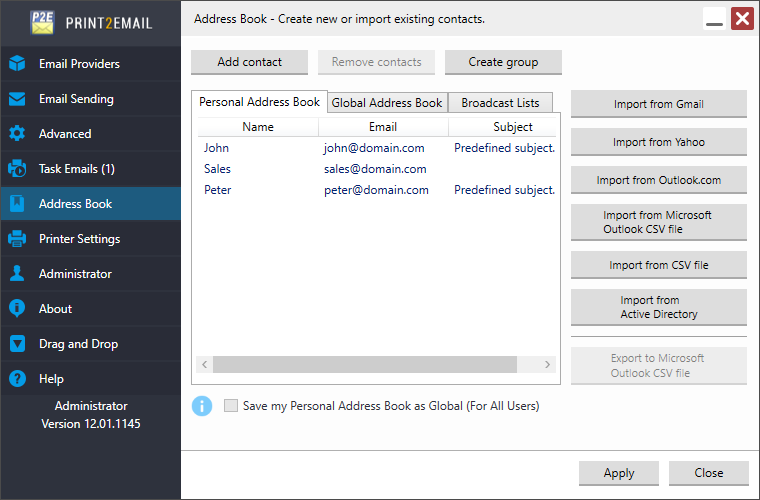760x500 pixels.
Task: Open Advanced gear icon
Action: point(17,134)
